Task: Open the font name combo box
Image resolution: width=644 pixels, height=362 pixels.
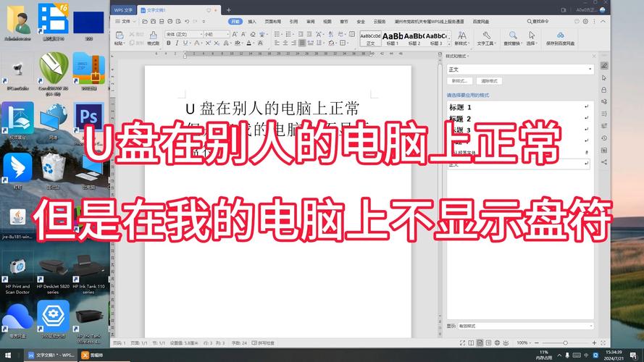Action: pyautogui.click(x=184, y=34)
